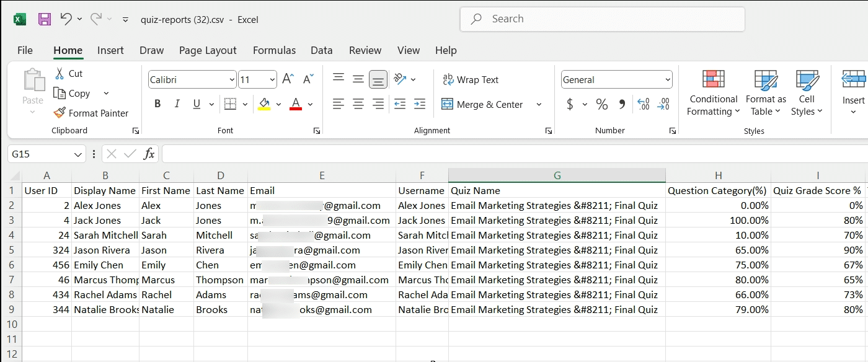This screenshot has width=868, height=362.
Task: Open Merge & Center dropdown arrow
Action: [x=538, y=104]
